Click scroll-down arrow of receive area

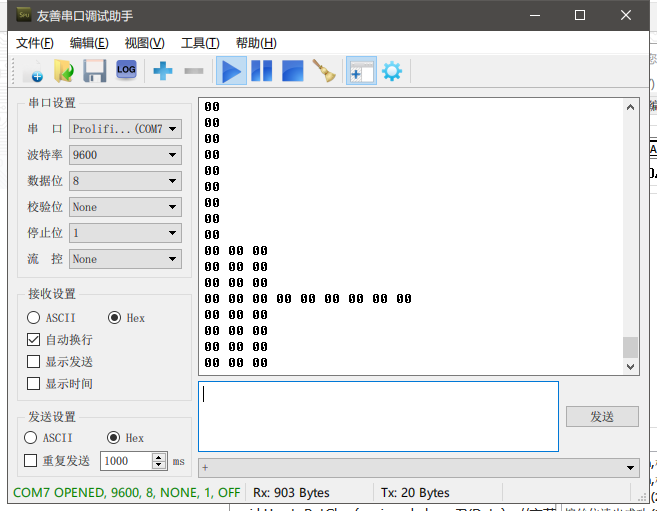[x=630, y=367]
